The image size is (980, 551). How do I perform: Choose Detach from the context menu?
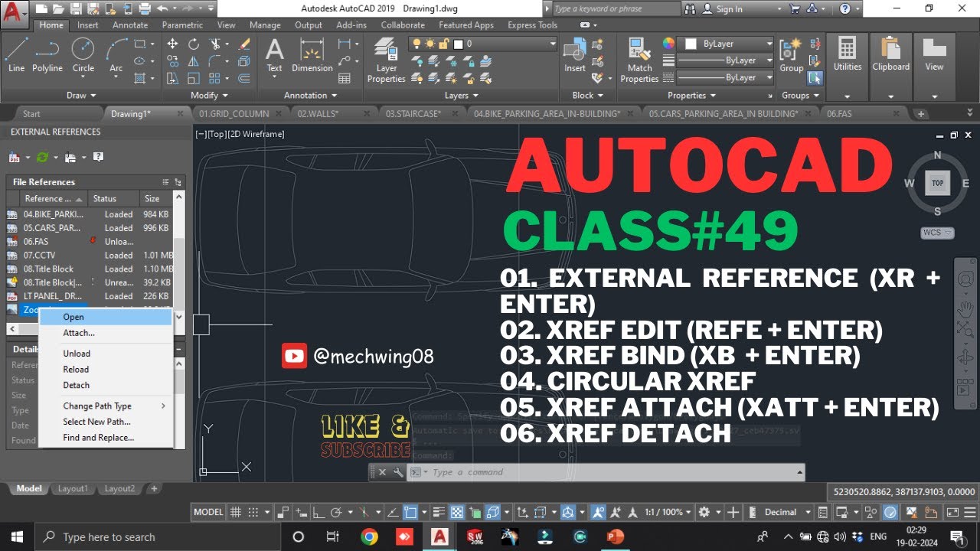[x=106, y=385]
